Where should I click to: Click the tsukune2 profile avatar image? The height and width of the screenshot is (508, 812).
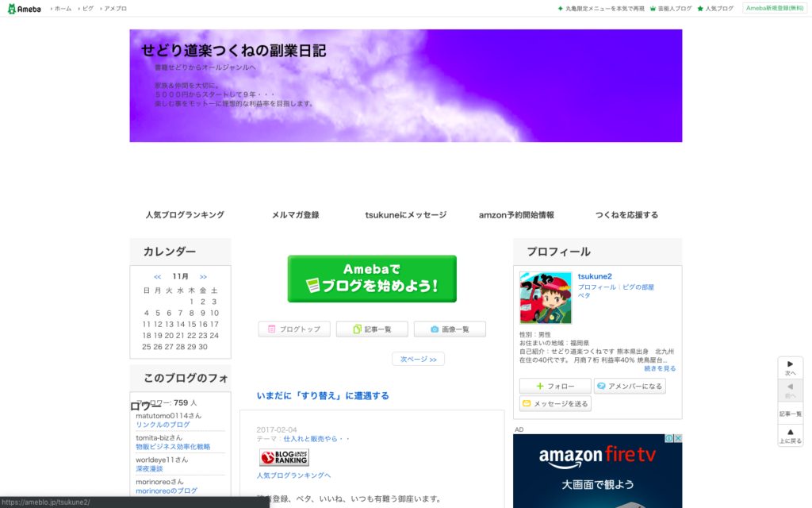point(546,298)
